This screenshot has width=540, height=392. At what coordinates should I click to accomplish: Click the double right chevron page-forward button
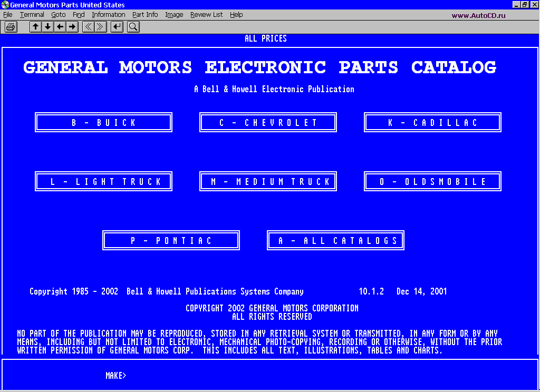click(x=101, y=27)
